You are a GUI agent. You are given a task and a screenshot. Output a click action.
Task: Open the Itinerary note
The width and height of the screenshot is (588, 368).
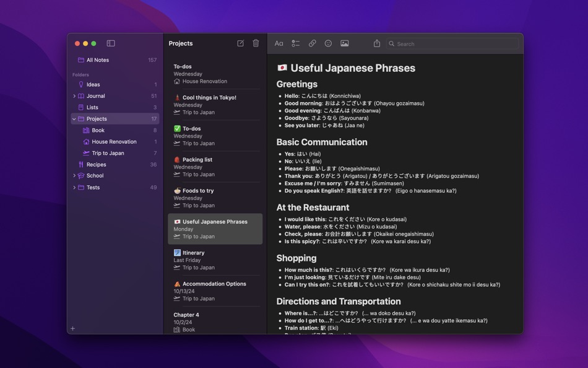coord(215,260)
